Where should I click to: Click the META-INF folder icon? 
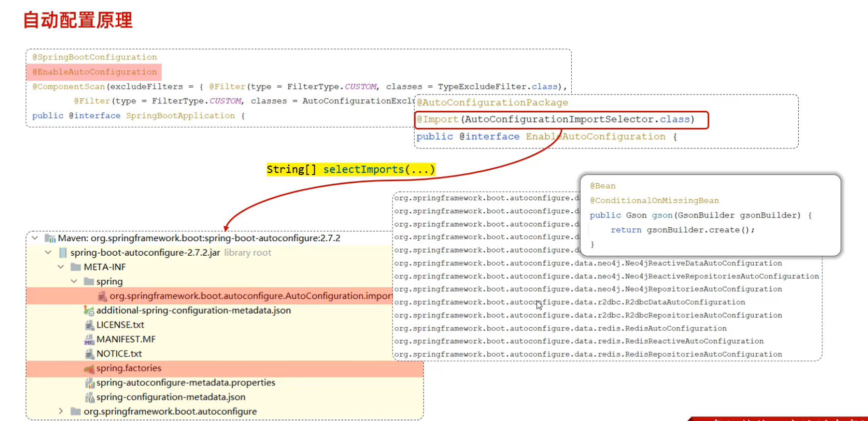(x=76, y=267)
